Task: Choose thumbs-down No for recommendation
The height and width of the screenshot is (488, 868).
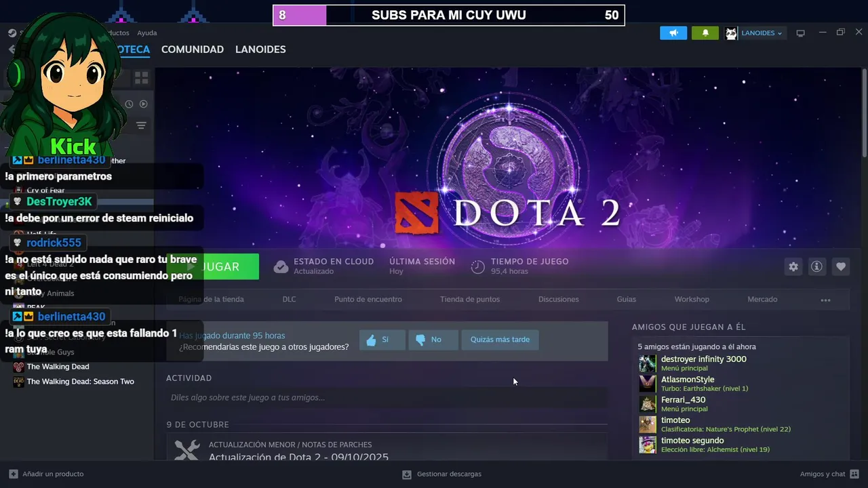Action: (x=433, y=340)
